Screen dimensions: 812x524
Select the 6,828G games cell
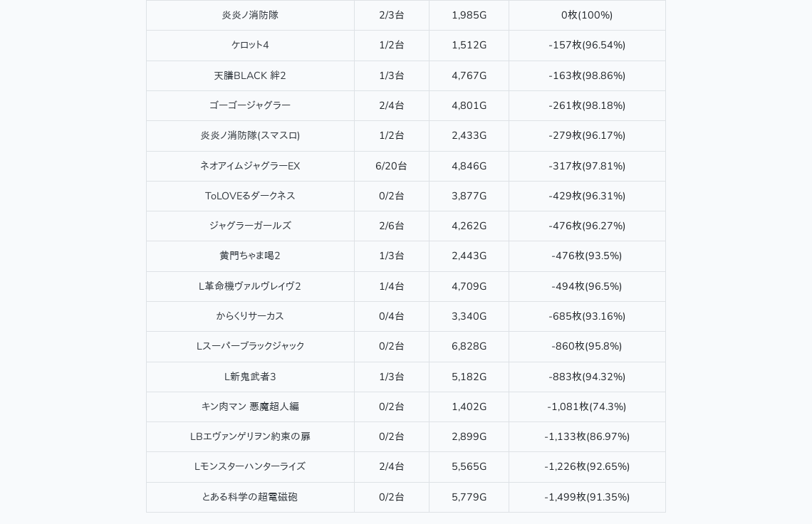[469, 346]
